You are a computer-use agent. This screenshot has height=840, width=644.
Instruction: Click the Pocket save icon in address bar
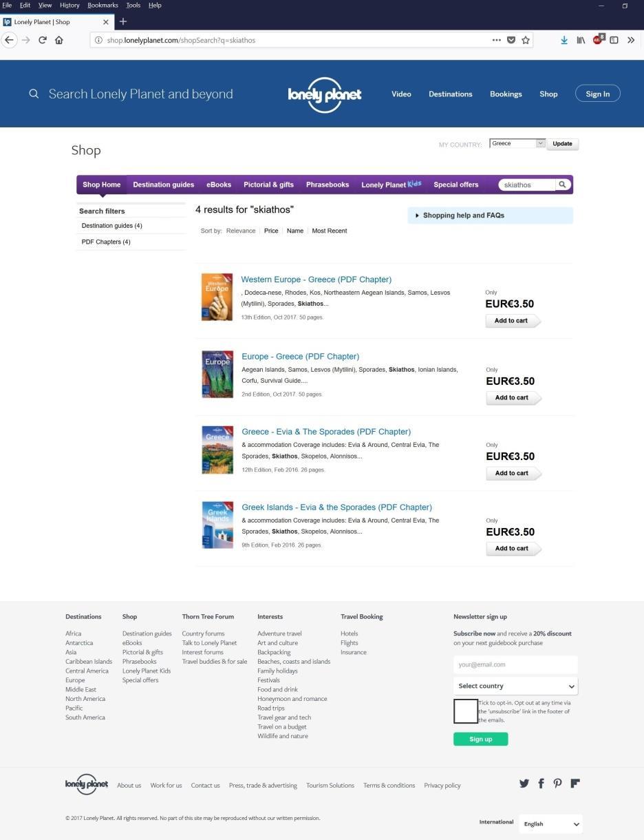(x=511, y=40)
